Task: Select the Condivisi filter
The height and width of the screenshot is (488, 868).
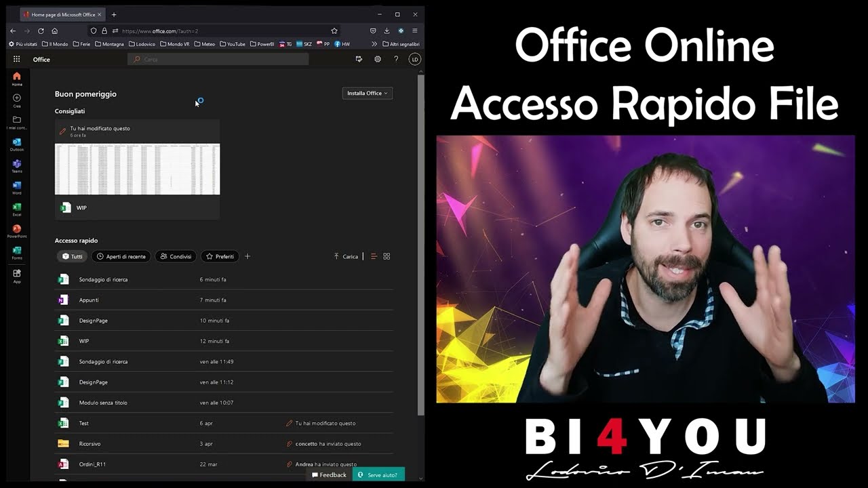Action: click(176, 256)
